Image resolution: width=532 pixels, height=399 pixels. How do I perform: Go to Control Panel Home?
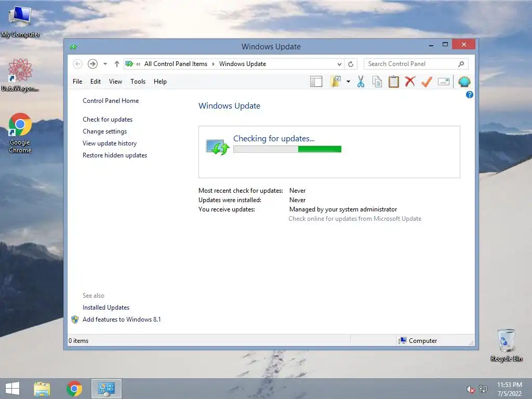click(111, 101)
